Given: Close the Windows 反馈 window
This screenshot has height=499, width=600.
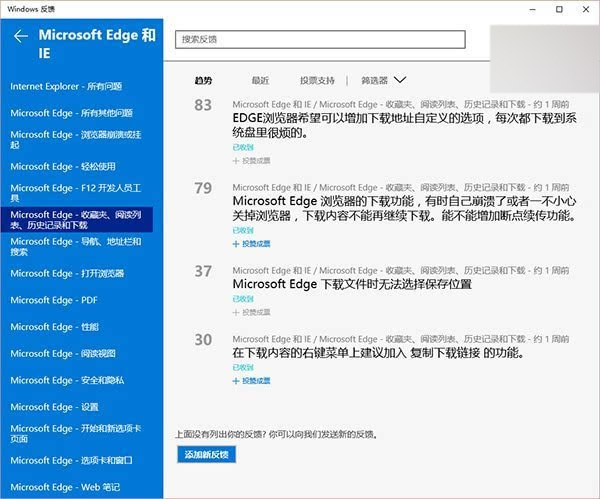Looking at the screenshot, I should pos(586,9).
